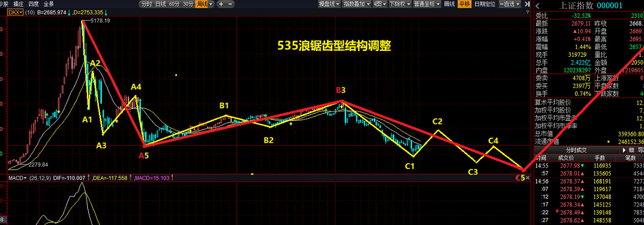Screen dimensions: 644x225
Task: Click the 委买 value 2397万
Action: click(582, 86)
